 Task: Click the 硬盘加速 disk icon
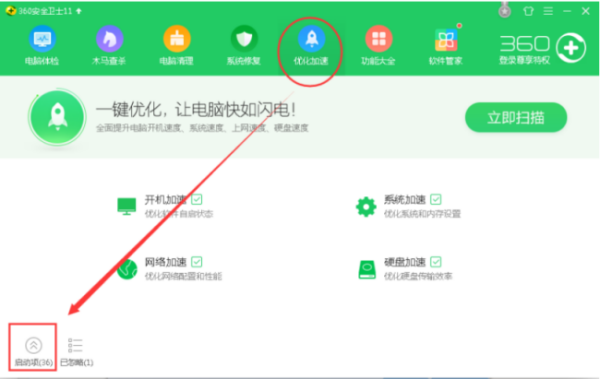[x=367, y=270]
